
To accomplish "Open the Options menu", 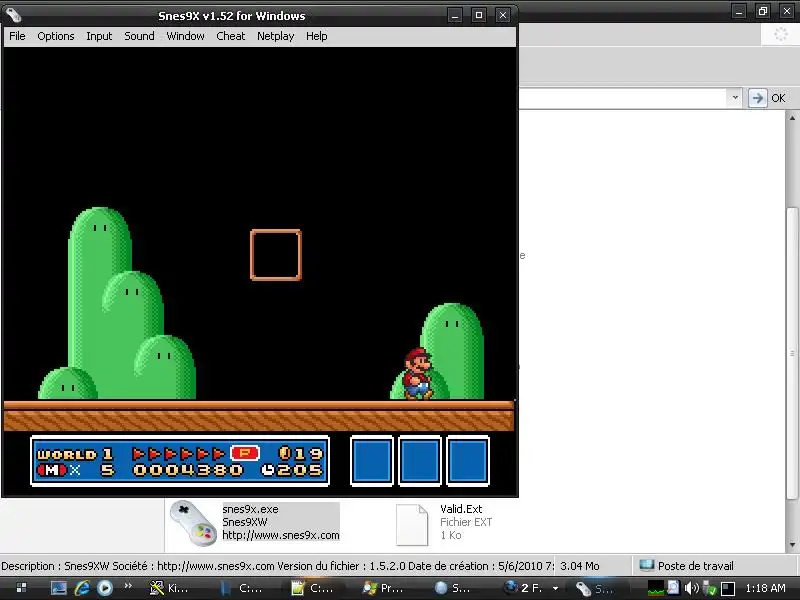I will coord(56,36).
